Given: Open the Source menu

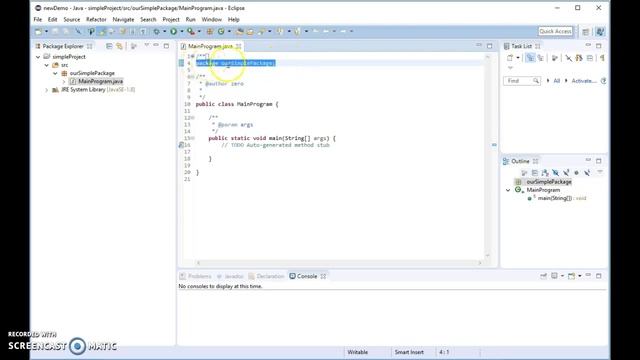Looking at the screenshot, I should (71, 19).
